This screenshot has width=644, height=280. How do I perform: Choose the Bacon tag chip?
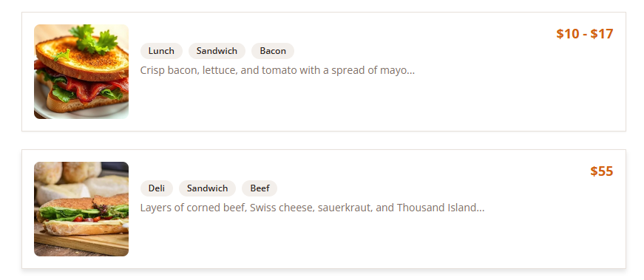(x=273, y=51)
